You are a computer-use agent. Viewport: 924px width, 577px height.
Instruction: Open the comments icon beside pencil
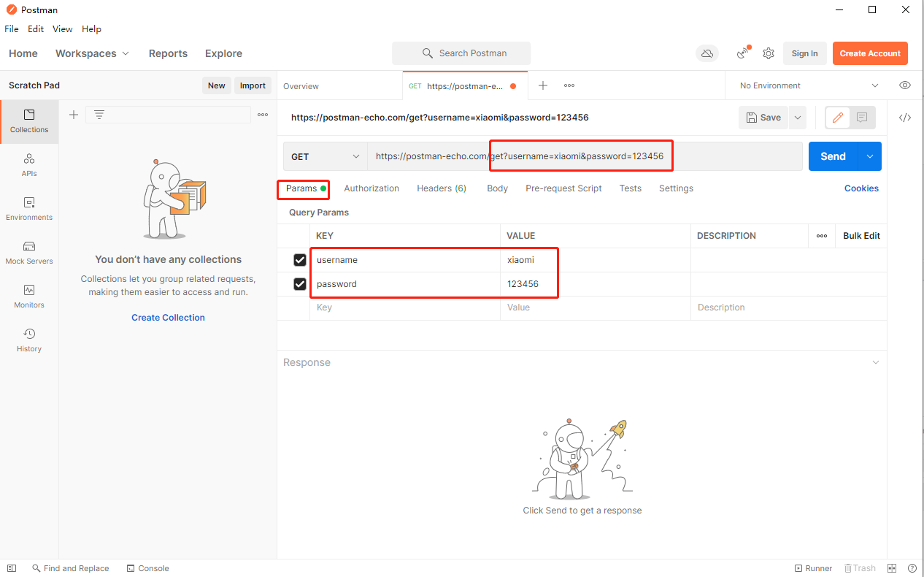pyautogui.click(x=862, y=118)
